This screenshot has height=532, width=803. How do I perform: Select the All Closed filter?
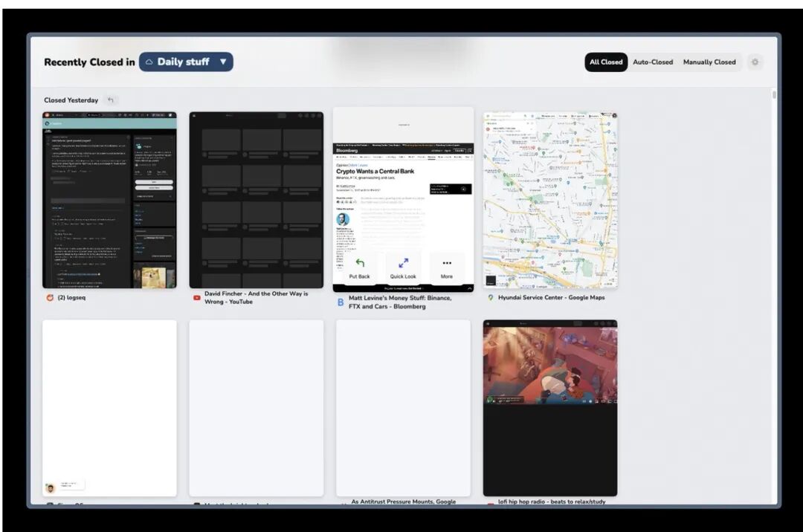(x=606, y=62)
